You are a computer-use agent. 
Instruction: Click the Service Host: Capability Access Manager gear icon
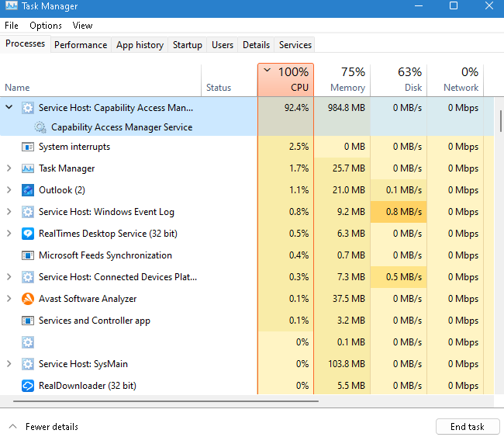point(28,108)
